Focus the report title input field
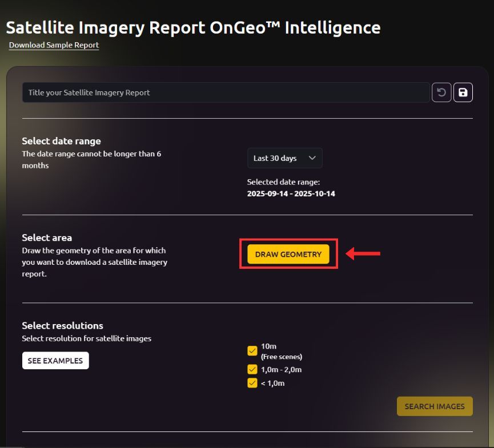 click(x=226, y=92)
